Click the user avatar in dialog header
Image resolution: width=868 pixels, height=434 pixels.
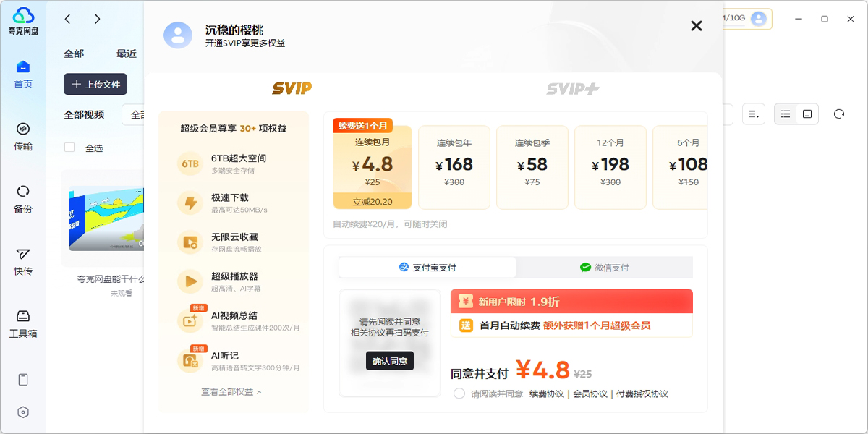tap(178, 35)
